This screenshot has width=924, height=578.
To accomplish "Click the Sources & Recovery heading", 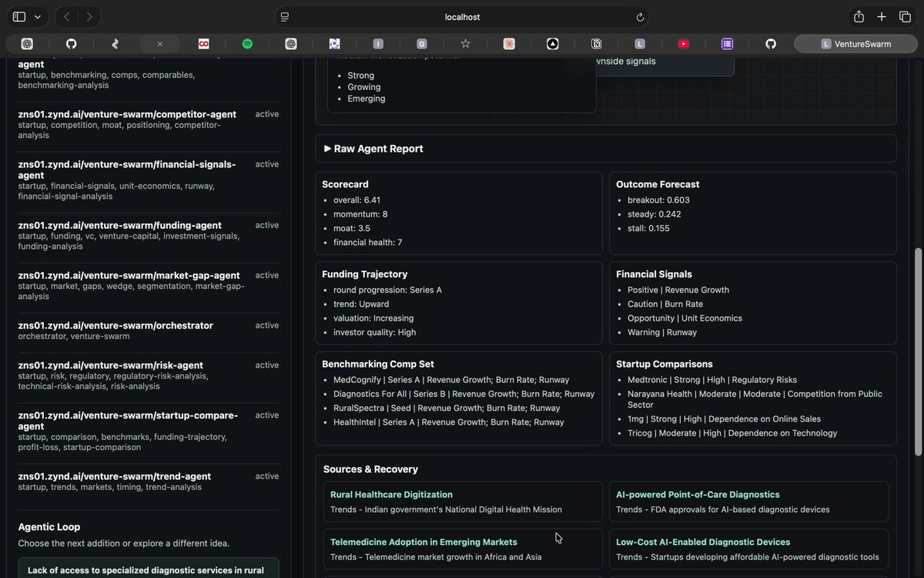I will tap(370, 469).
